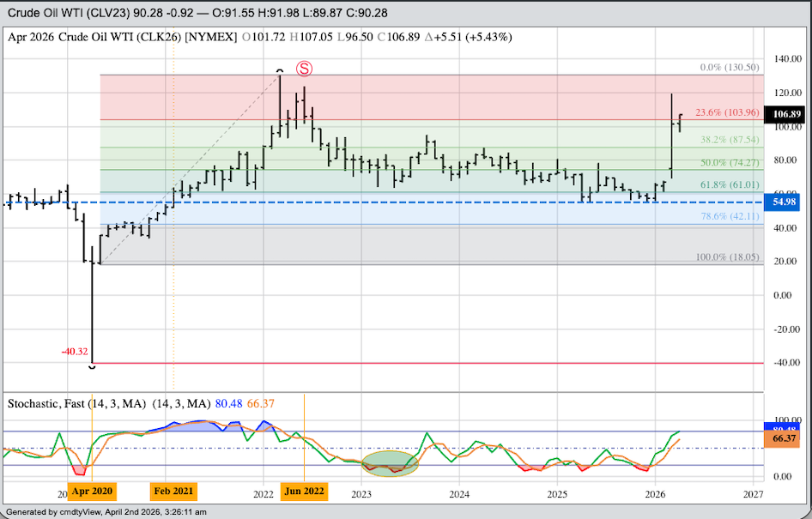812x519 pixels.
Task: Click the 2023 year axis label
Action: click(x=361, y=495)
